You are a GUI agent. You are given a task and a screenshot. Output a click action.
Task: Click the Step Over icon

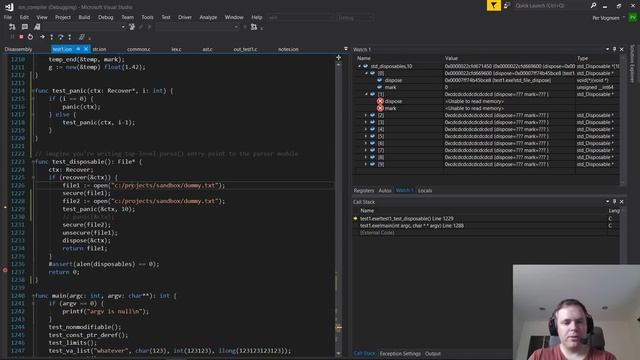(60, 37)
